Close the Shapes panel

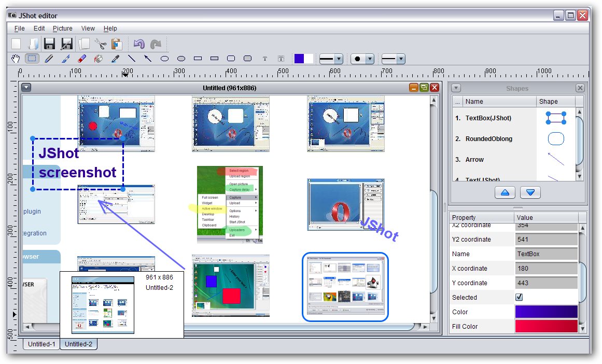pyautogui.click(x=580, y=88)
